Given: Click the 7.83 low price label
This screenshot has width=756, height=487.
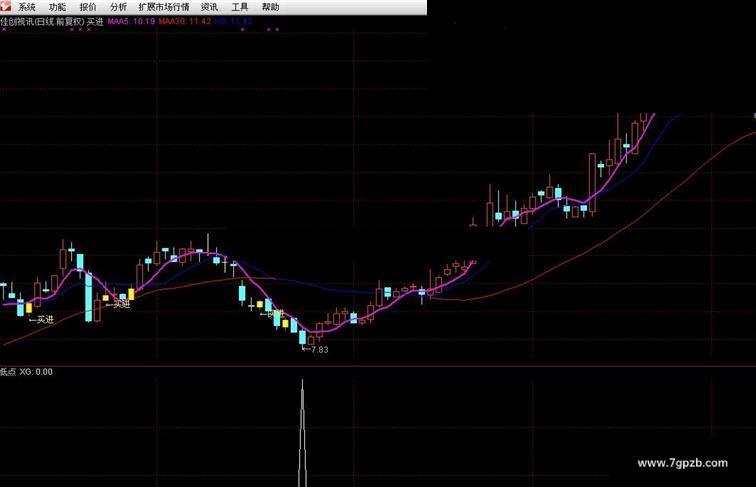Looking at the screenshot, I should (x=319, y=350).
